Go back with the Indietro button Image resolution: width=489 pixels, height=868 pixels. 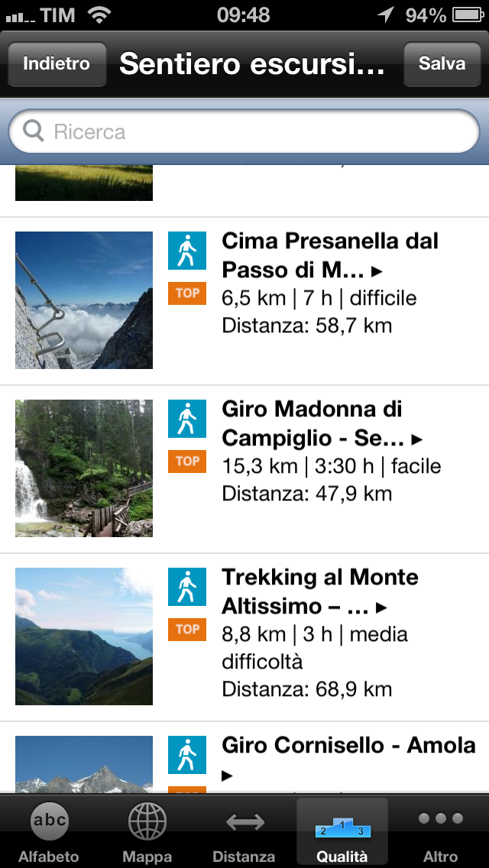[57, 63]
